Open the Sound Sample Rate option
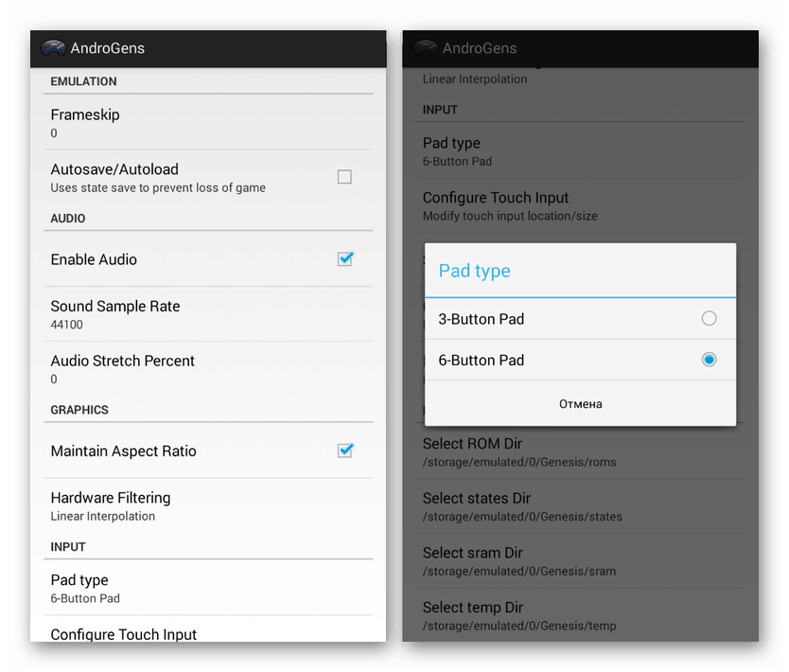Screen dimensions: 789x672 click(x=208, y=314)
